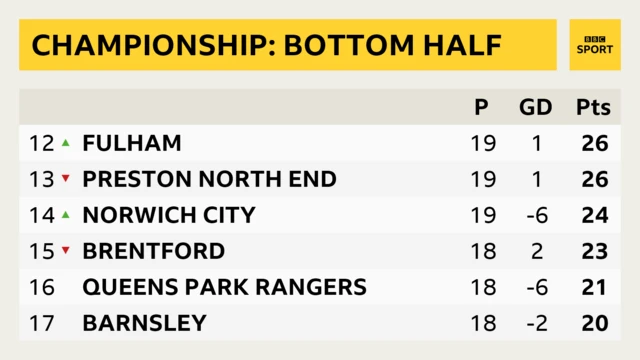This screenshot has width=640, height=360.
Task: Click the GD column header
Action: pos(536,107)
